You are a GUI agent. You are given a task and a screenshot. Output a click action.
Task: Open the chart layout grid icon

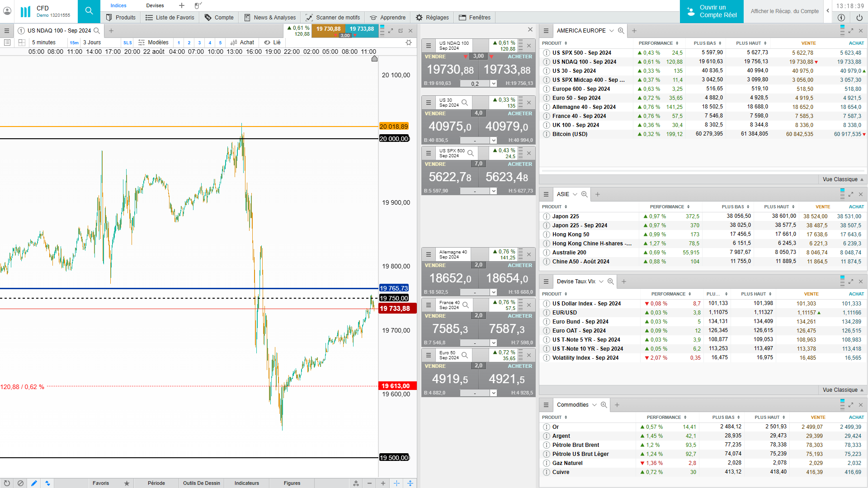pos(22,42)
